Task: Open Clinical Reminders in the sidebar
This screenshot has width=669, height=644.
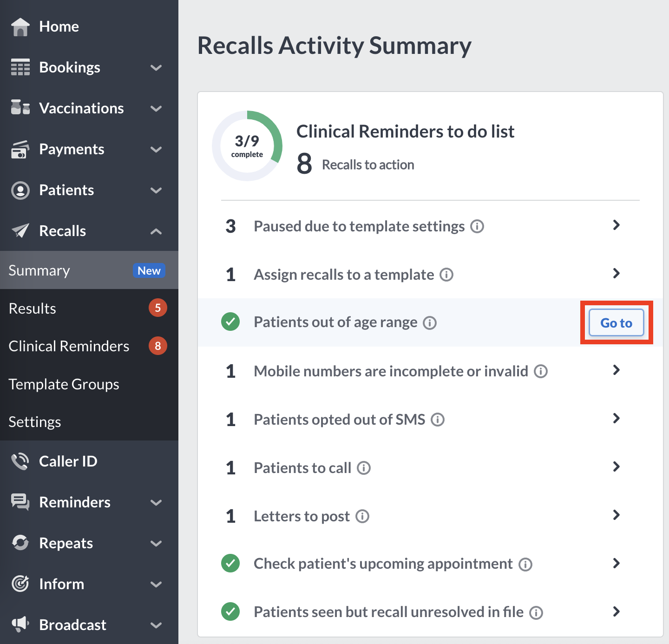Action: (69, 346)
